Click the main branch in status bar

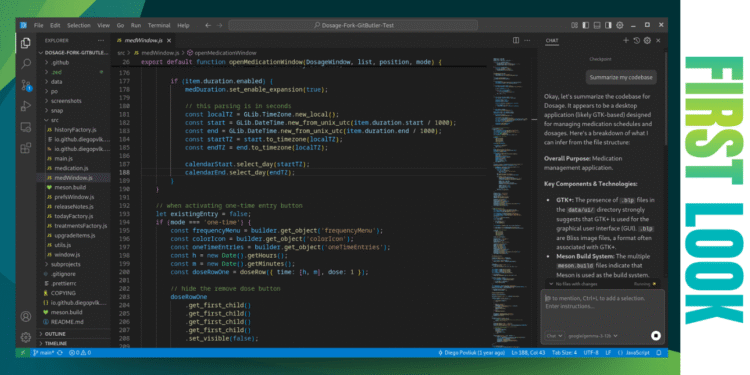(x=43, y=353)
